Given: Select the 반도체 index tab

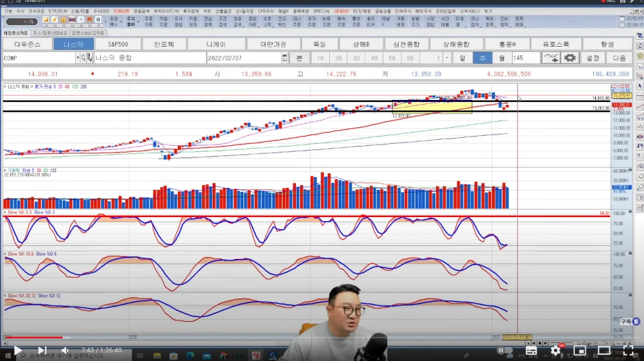Looking at the screenshot, I should pos(164,44).
